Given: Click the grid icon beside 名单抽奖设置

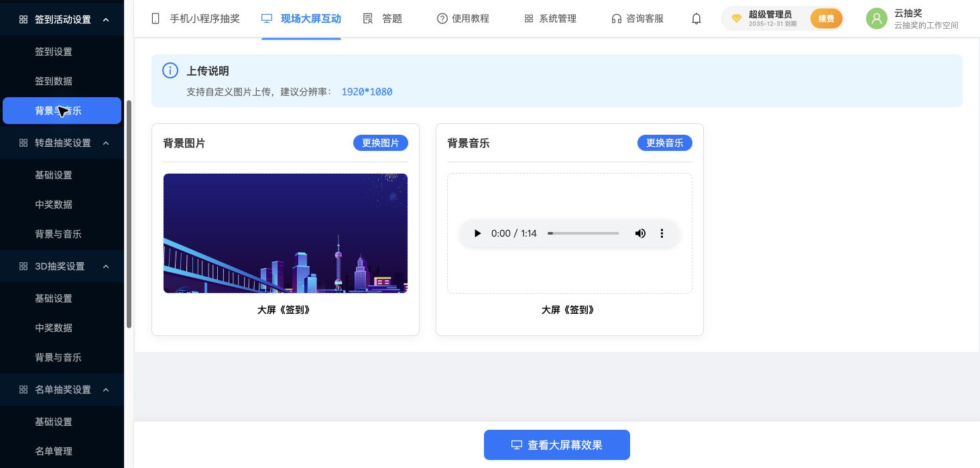Looking at the screenshot, I should 23,390.
